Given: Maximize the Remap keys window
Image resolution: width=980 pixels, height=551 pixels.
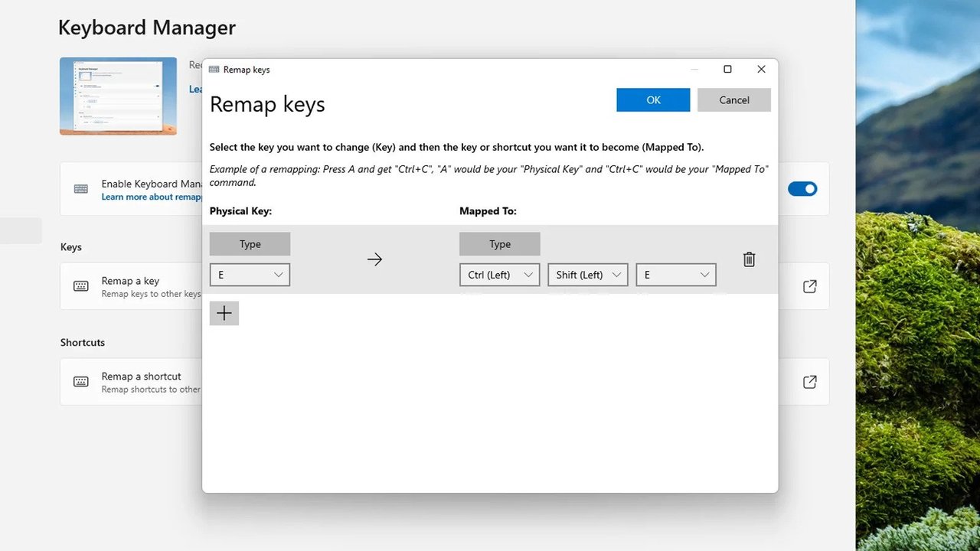Looking at the screenshot, I should 727,70.
